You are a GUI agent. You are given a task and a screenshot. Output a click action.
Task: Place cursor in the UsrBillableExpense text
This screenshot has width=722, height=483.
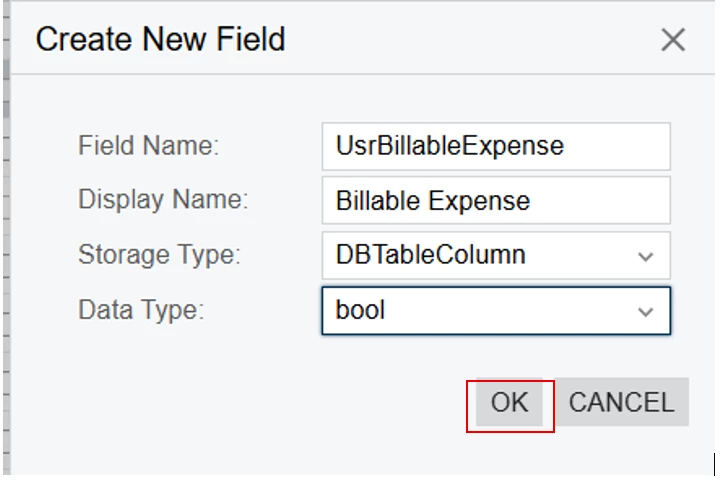click(450, 146)
